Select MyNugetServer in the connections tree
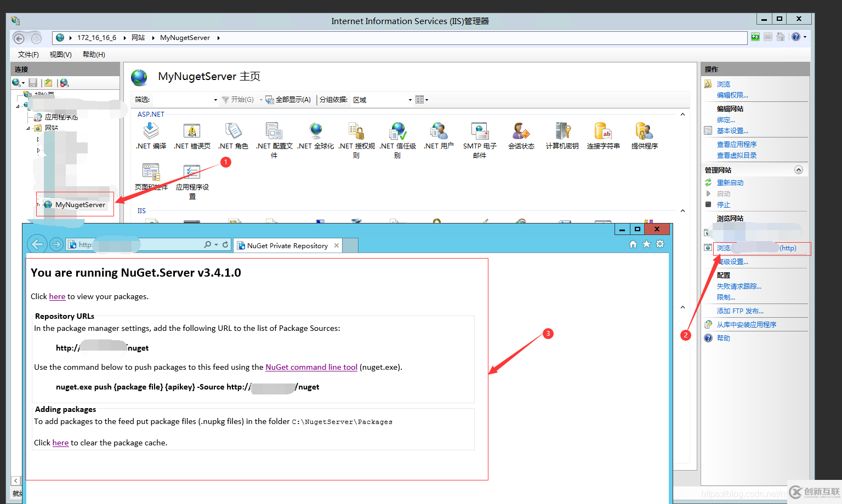Viewport: 842px width, 504px height. pyautogui.click(x=80, y=204)
